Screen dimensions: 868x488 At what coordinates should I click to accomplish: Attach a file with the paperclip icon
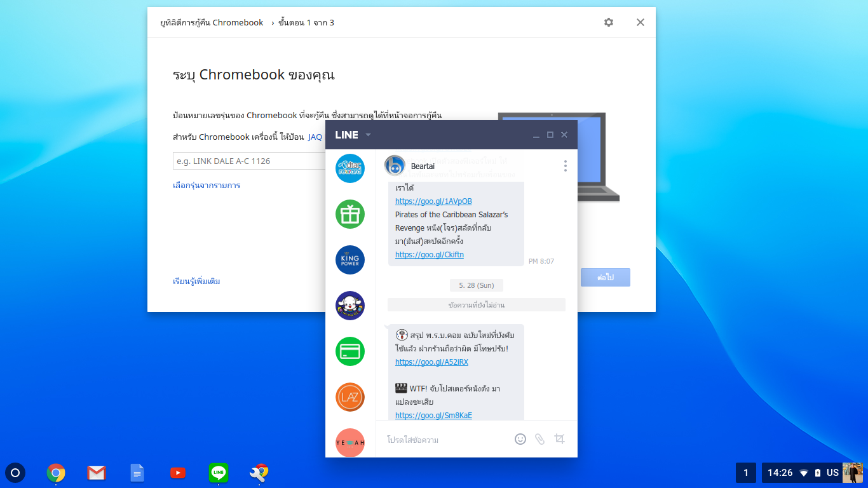point(539,439)
